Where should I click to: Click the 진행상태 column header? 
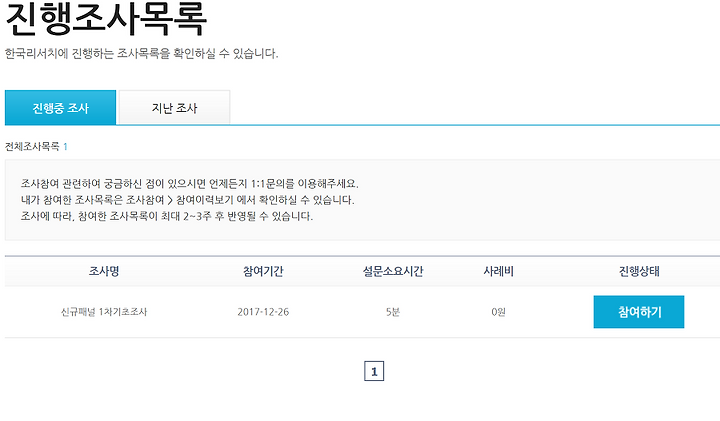pos(639,271)
